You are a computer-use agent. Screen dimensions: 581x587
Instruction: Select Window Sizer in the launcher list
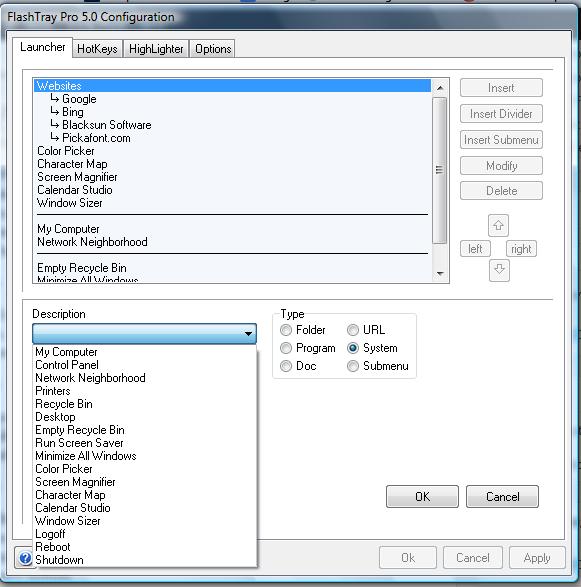pyautogui.click(x=232, y=203)
